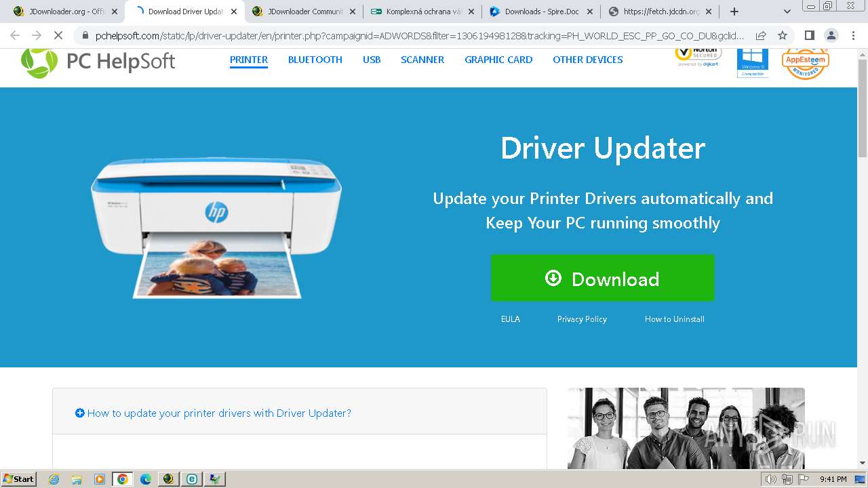This screenshot has width=868, height=488.
Task: Open the browser side panel
Action: coord(809,35)
